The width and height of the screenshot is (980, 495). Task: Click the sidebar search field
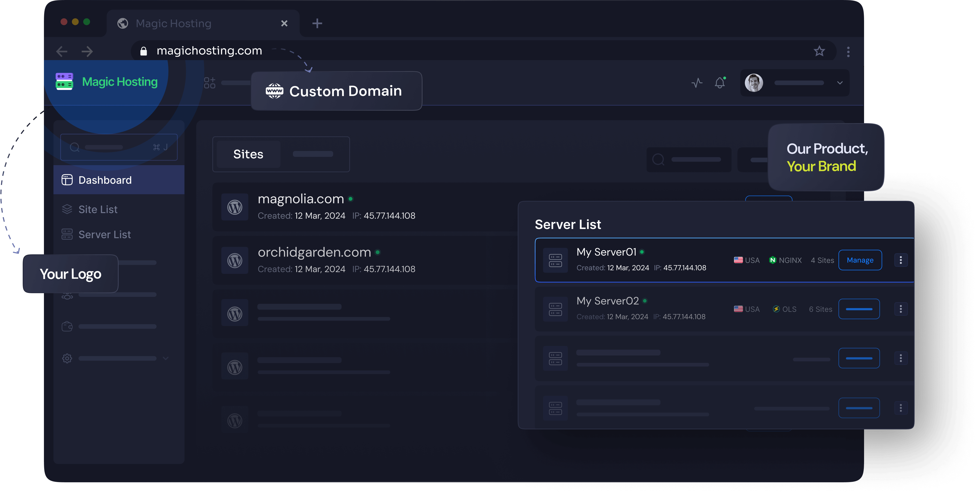click(114, 147)
